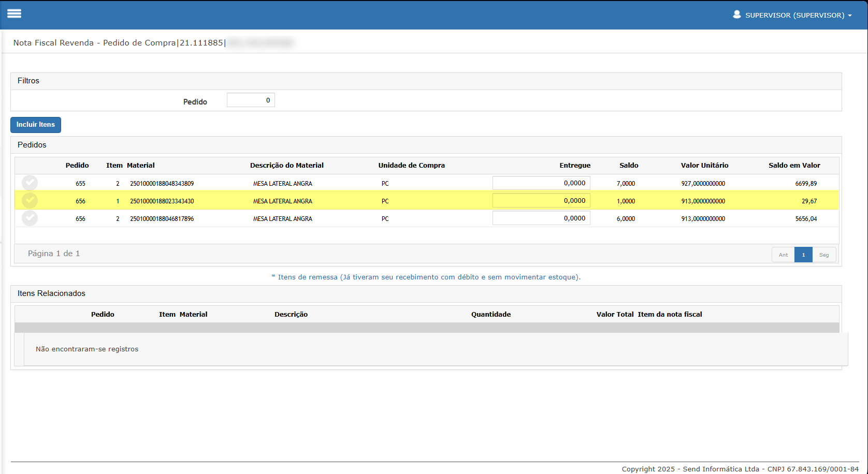Go to previous page with Ant
Image resolution: width=868 pixels, height=474 pixels.
(783, 255)
